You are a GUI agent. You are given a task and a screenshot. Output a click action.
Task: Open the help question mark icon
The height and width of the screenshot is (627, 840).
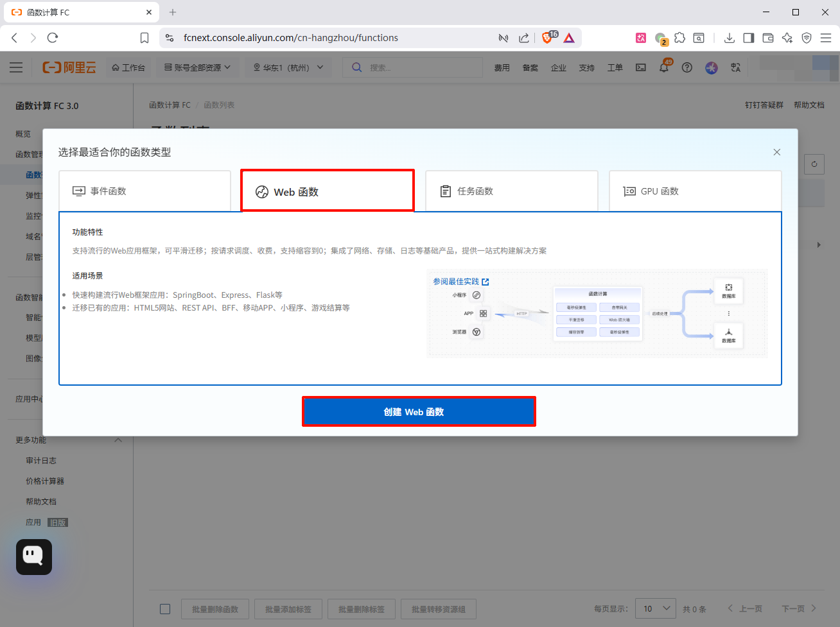[x=687, y=67]
